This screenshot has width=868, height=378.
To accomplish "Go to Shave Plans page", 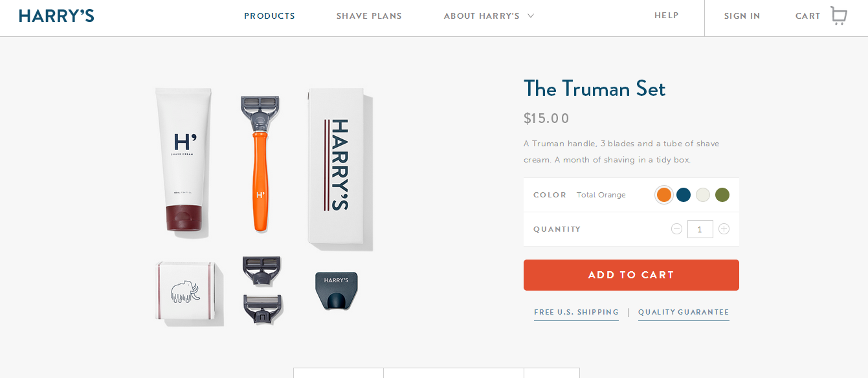I will click(369, 16).
